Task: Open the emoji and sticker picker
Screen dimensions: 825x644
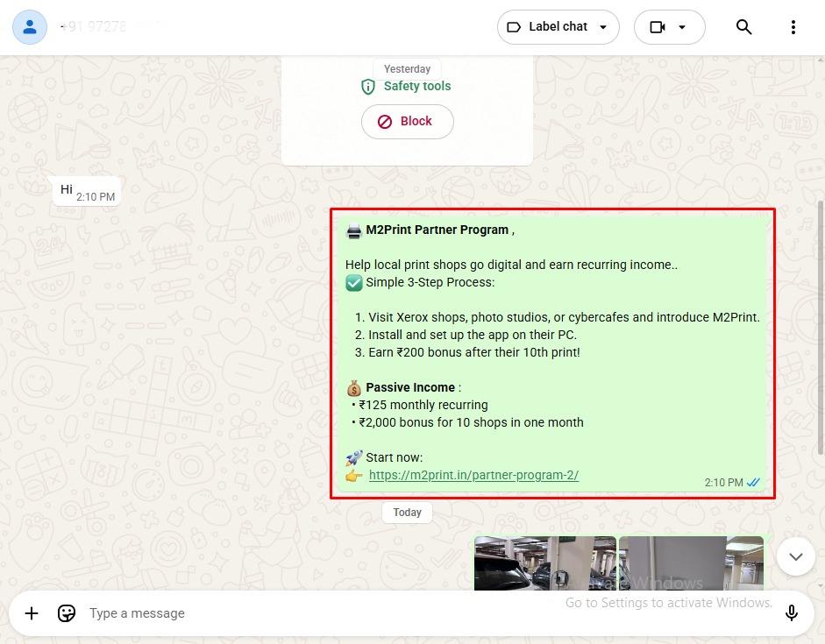Action: click(67, 612)
